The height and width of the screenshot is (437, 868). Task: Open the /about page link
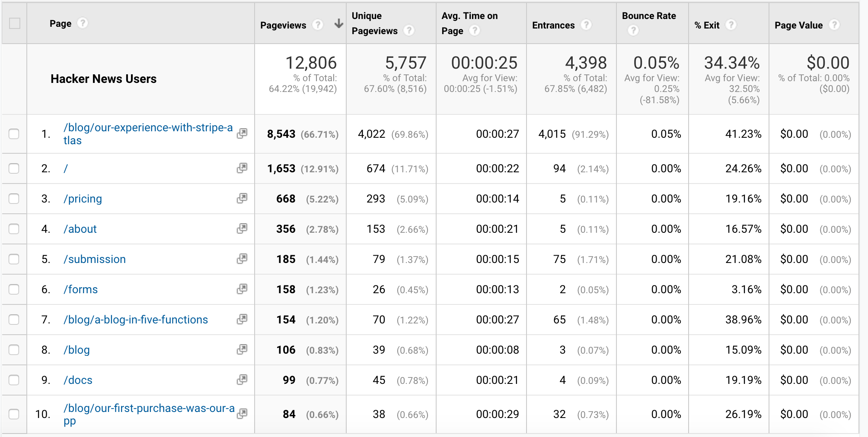pos(80,229)
